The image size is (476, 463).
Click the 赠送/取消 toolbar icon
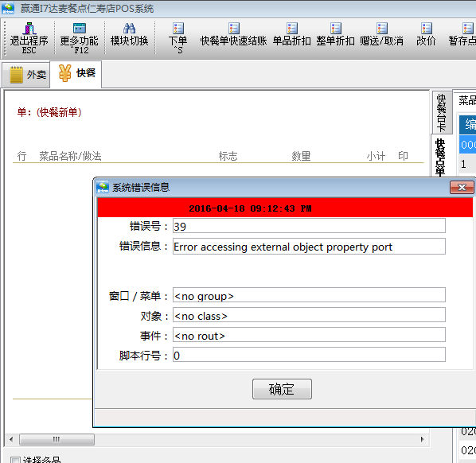tap(382, 28)
